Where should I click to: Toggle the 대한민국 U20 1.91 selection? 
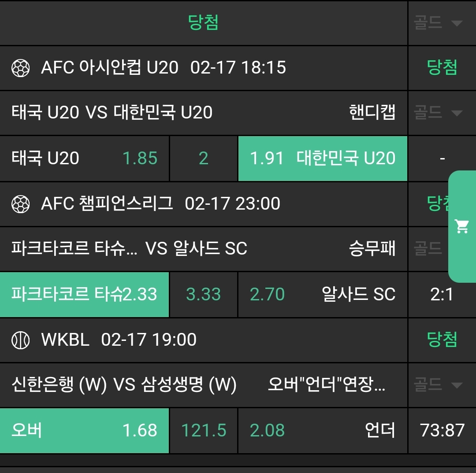coord(322,159)
